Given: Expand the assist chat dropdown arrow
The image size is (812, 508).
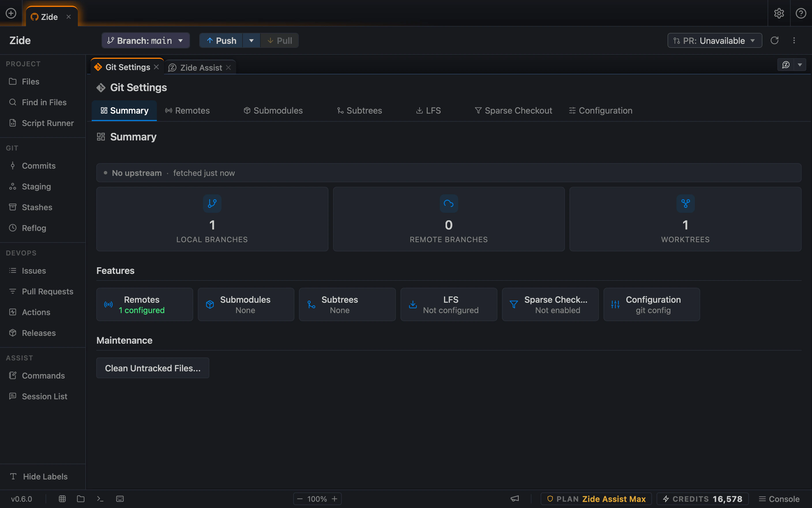Looking at the screenshot, I should point(800,65).
